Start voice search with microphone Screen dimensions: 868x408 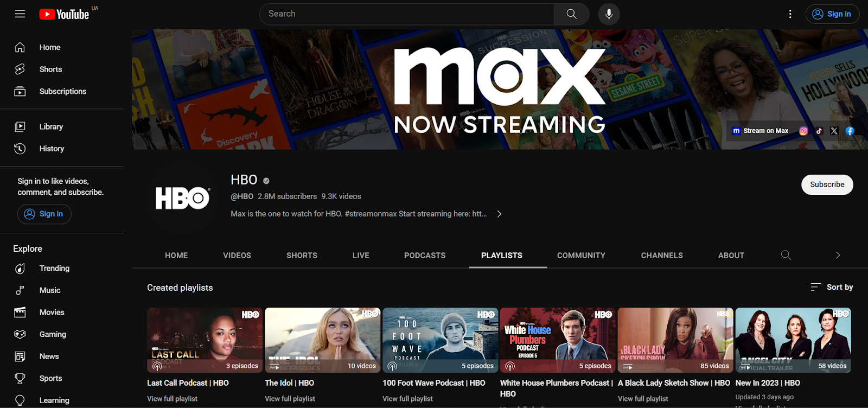[x=609, y=14]
